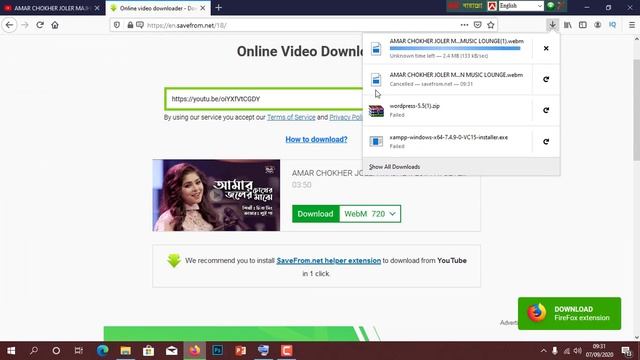Click the video thumbnail image
640x360 pixels.
(x=216, y=195)
